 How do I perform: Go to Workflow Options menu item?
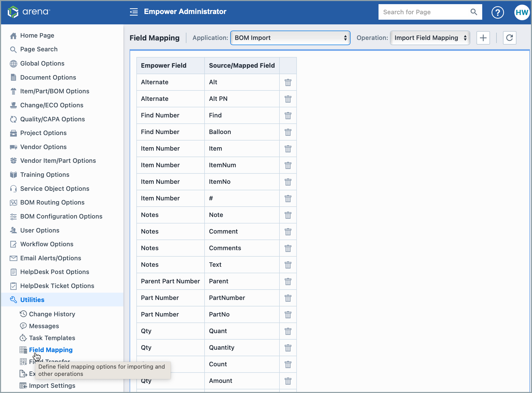pyautogui.click(x=47, y=244)
